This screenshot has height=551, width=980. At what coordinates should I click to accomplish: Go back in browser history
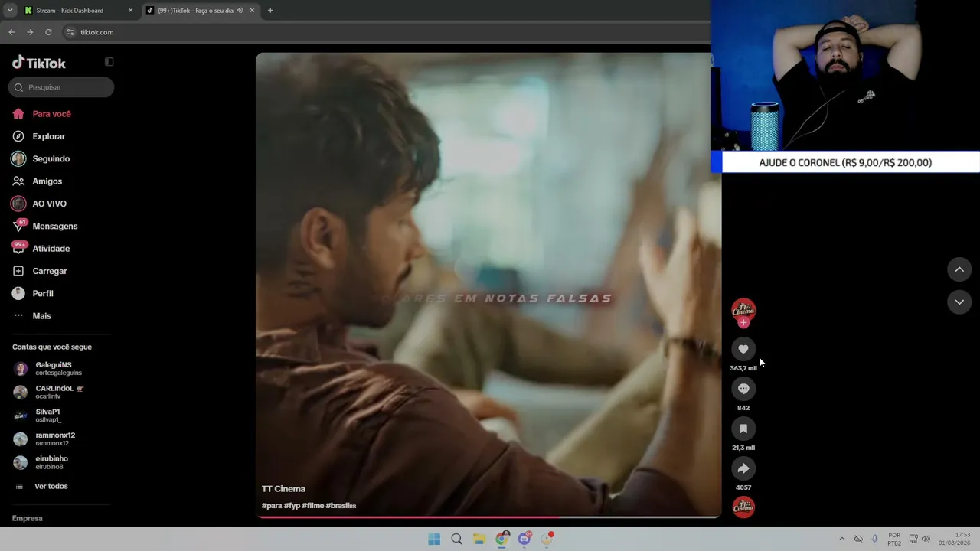pos(11,32)
